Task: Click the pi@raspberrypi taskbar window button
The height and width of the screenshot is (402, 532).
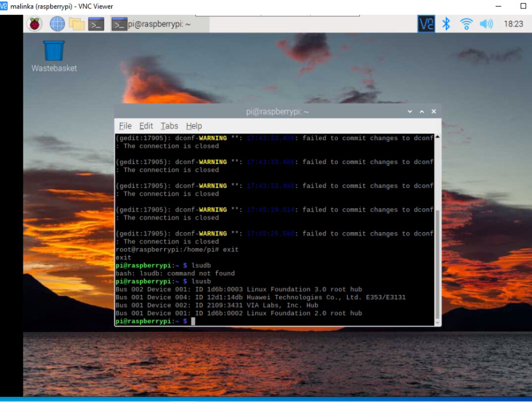Action: coord(160,25)
